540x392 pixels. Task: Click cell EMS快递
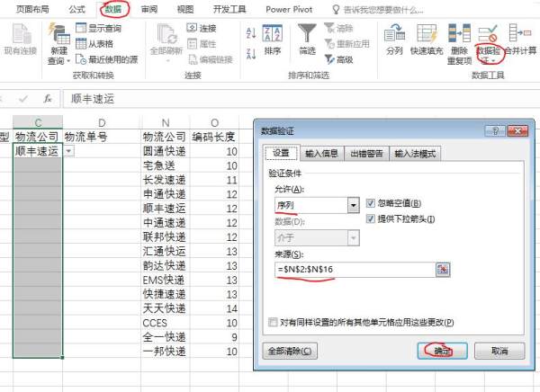166,281
